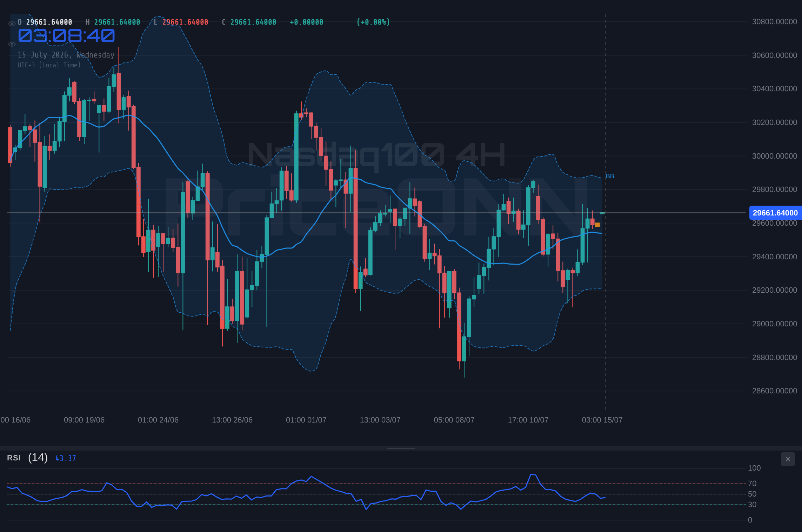
Task: Click the RSI reading 43.37
Action: (66, 458)
